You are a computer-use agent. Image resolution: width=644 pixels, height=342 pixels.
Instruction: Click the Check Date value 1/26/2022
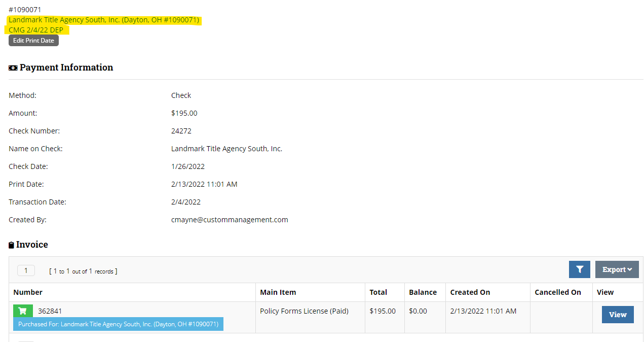click(188, 166)
